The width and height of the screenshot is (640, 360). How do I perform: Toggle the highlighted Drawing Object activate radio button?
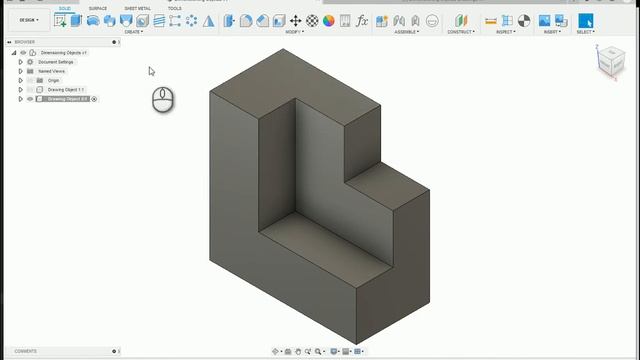[x=94, y=99]
